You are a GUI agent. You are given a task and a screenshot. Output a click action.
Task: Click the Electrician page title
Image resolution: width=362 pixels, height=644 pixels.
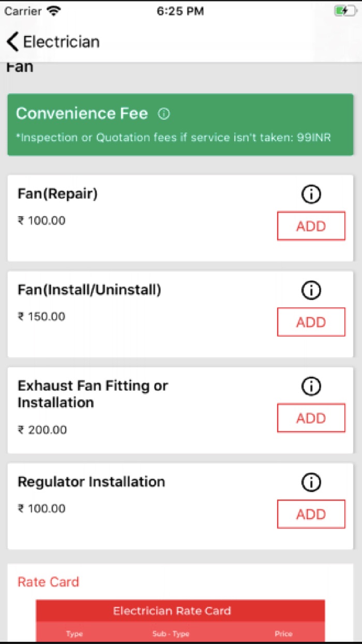tap(62, 41)
